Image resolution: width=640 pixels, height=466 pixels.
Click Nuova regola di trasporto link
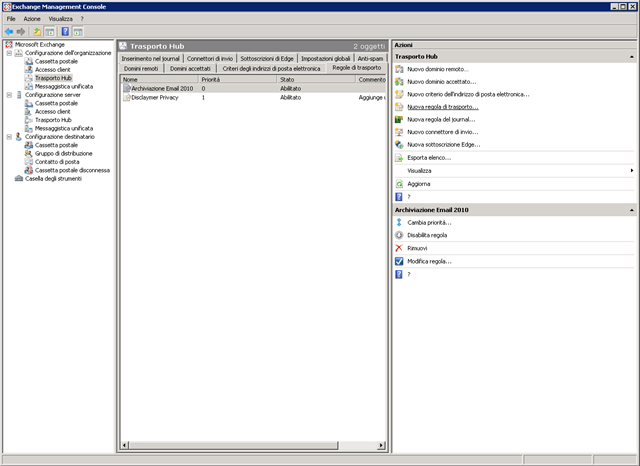[x=443, y=107]
